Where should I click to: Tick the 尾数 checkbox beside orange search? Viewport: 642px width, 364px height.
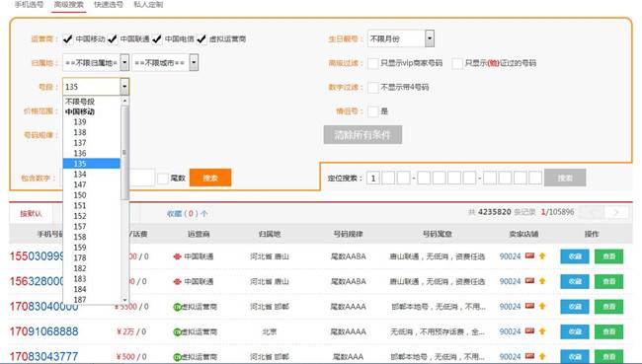pyautogui.click(x=163, y=179)
